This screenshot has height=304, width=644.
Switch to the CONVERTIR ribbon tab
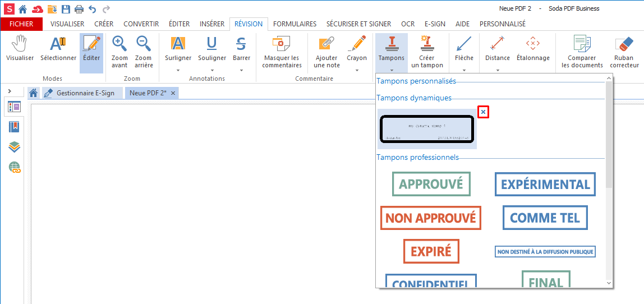pyautogui.click(x=141, y=24)
